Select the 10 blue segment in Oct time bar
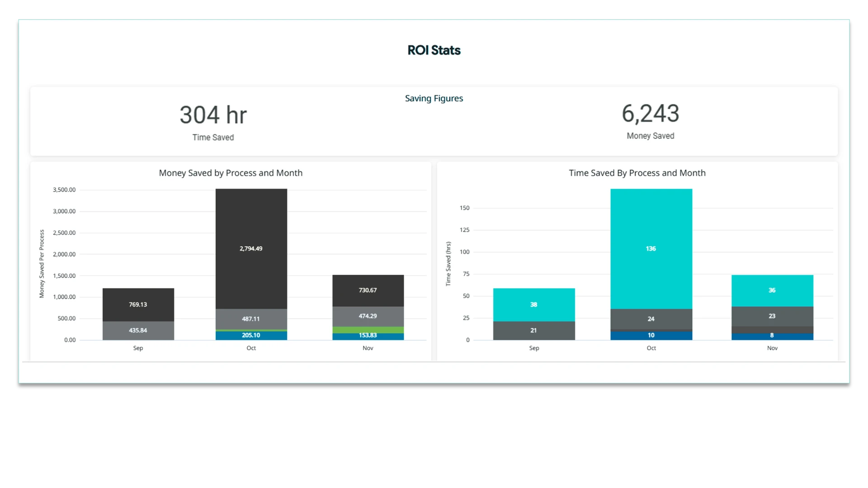The width and height of the screenshot is (868, 488). [x=651, y=336]
